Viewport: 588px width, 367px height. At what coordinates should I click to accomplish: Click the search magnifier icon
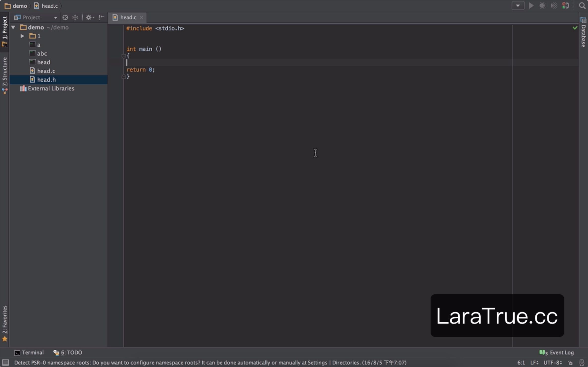point(582,6)
